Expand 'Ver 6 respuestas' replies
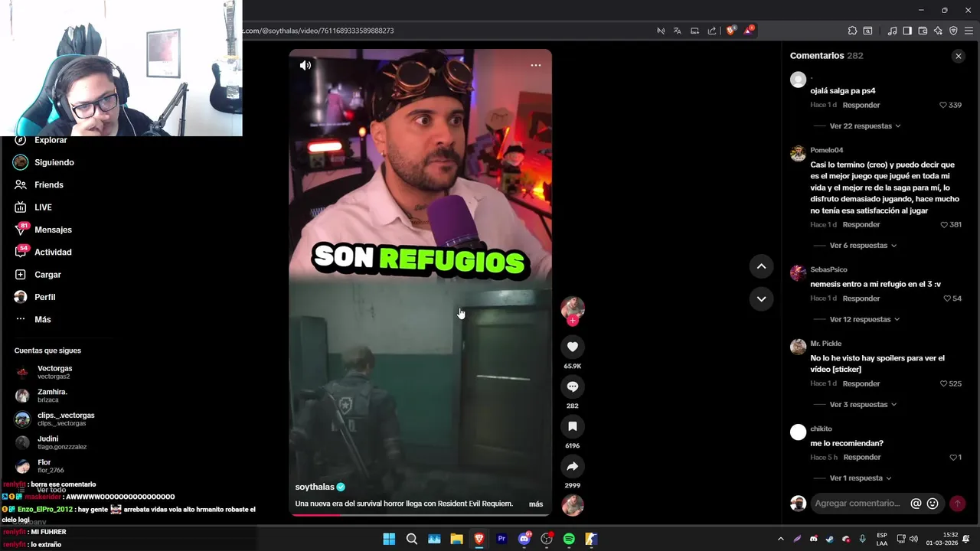 863,246
